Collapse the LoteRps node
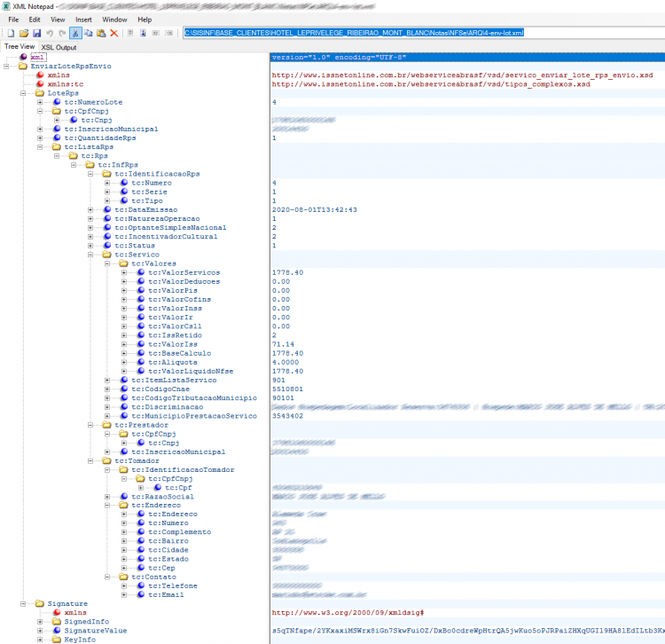 click(23, 93)
